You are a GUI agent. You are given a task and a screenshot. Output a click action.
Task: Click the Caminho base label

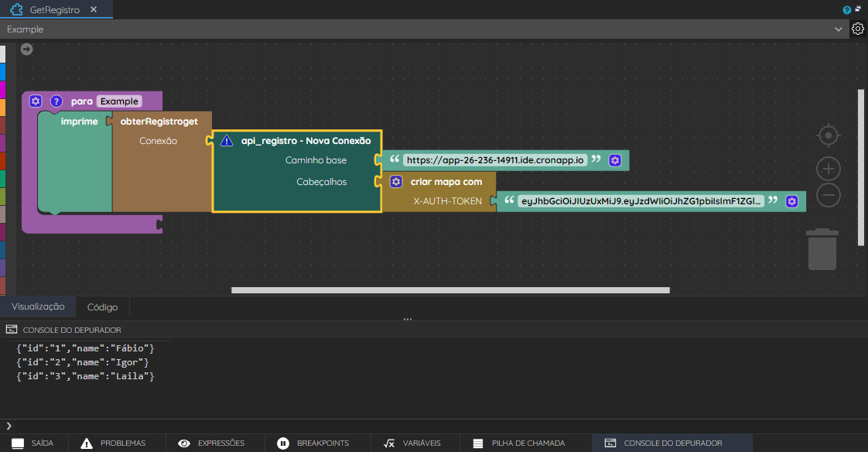pos(316,160)
